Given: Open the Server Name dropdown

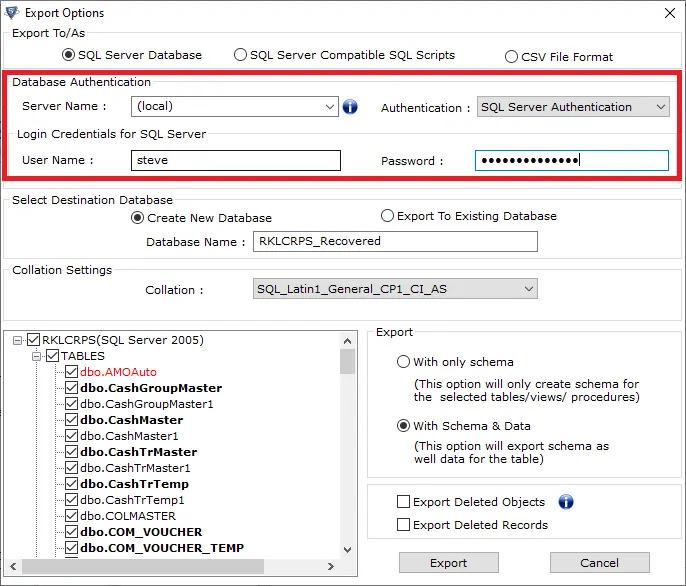Looking at the screenshot, I should tap(331, 106).
